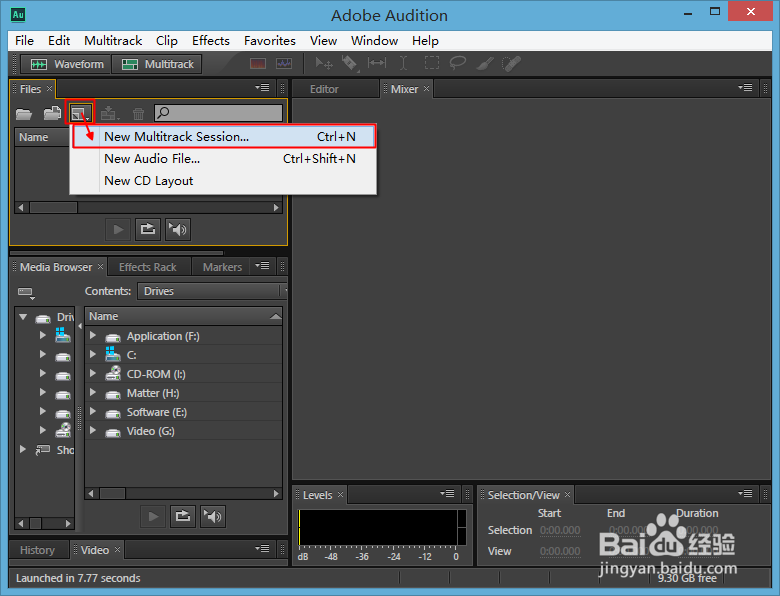Click the View Start time value
Screen dimensions: 780x596
pos(560,552)
